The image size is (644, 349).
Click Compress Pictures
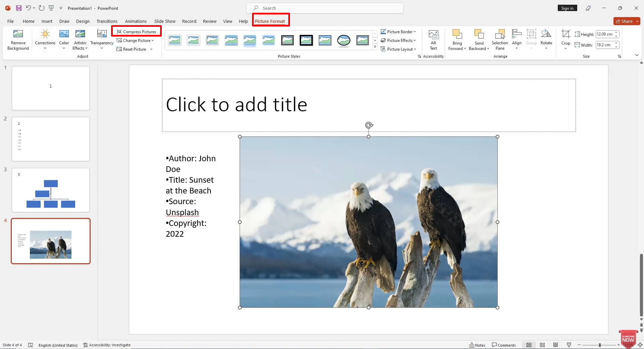pos(136,31)
